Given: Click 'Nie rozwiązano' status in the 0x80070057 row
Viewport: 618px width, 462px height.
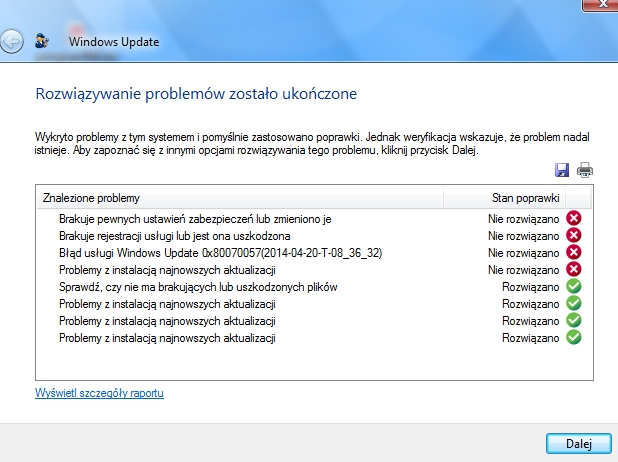Looking at the screenshot, I should click(x=523, y=253).
